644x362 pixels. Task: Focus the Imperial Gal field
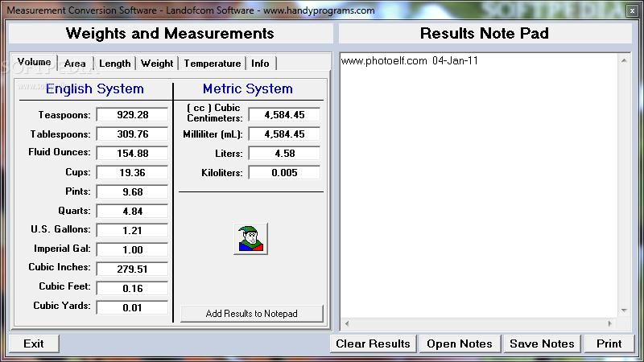tap(132, 249)
